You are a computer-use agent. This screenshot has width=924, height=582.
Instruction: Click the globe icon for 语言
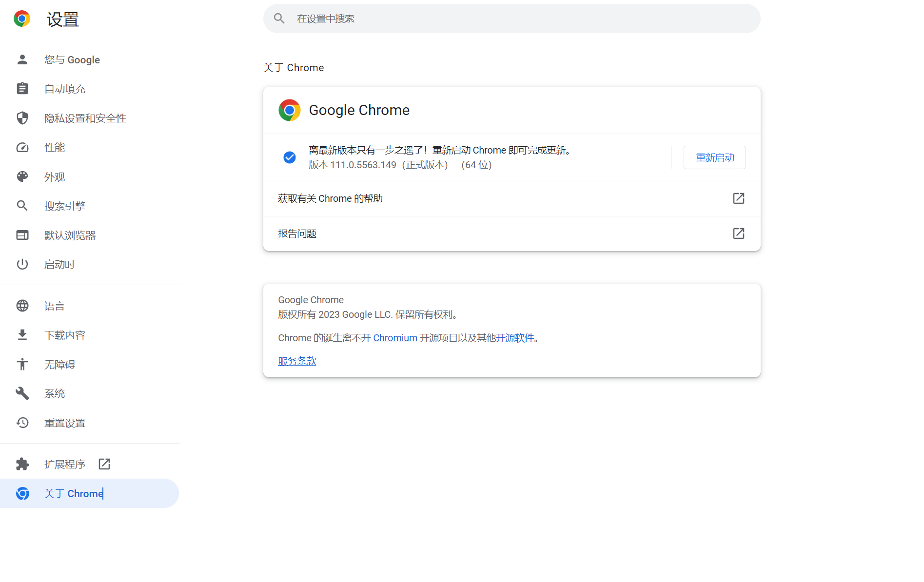point(22,306)
